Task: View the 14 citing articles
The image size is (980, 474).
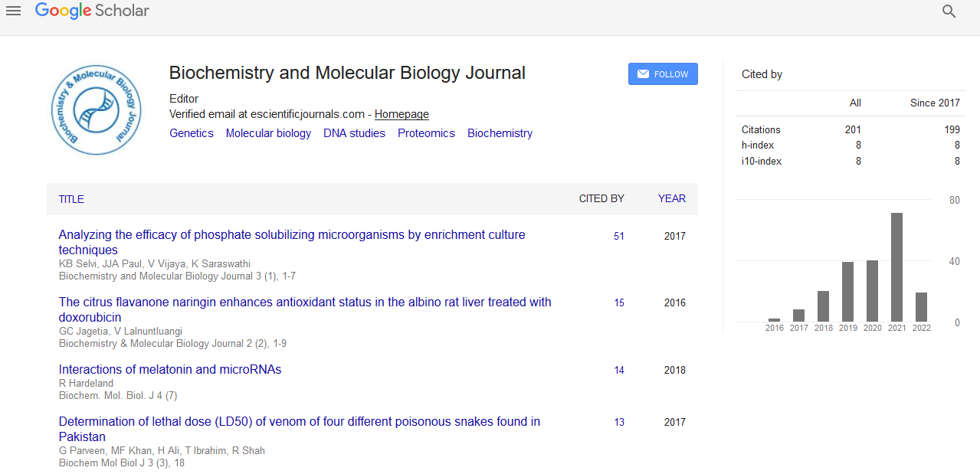Action: pyautogui.click(x=619, y=371)
